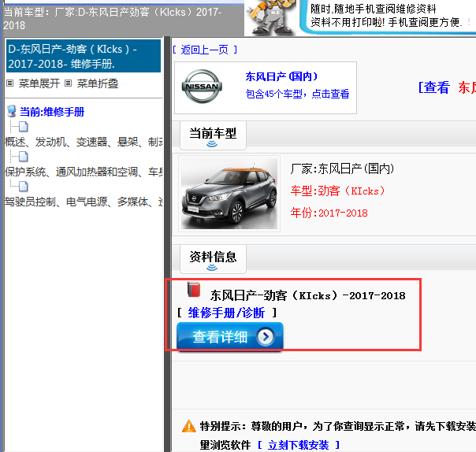Click the computer icon next to 当前:维修手册

pos(12,111)
